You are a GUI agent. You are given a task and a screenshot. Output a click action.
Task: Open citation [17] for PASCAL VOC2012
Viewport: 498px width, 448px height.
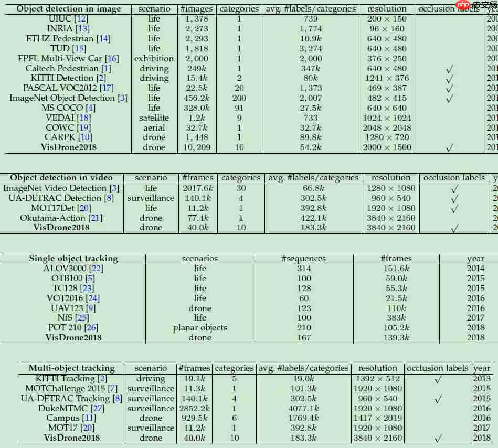[x=107, y=88]
